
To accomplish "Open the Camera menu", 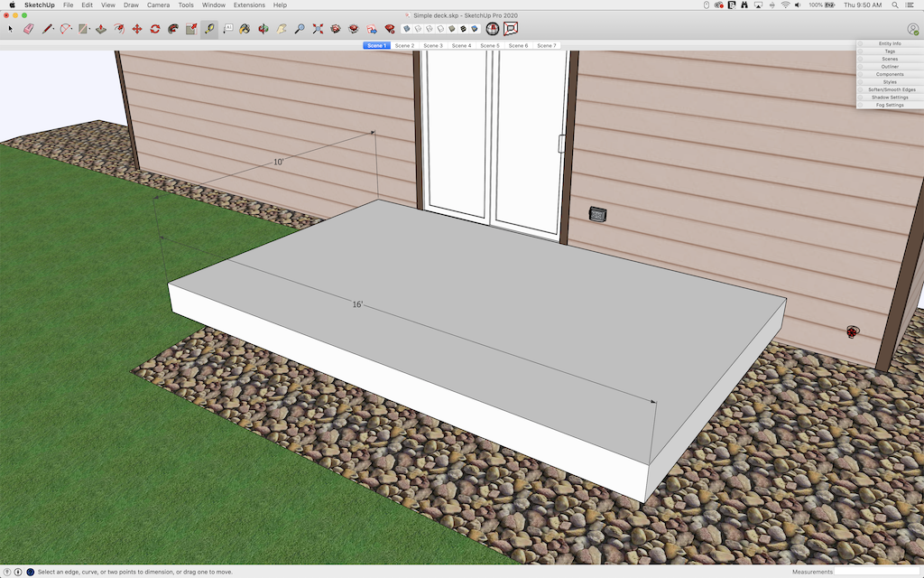I will click(158, 5).
